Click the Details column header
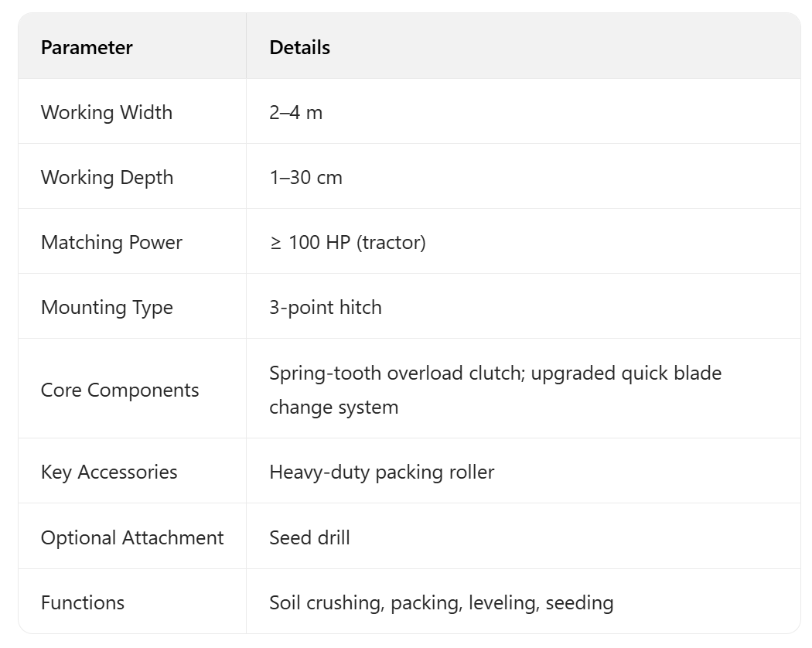The image size is (812, 648). coord(299,47)
